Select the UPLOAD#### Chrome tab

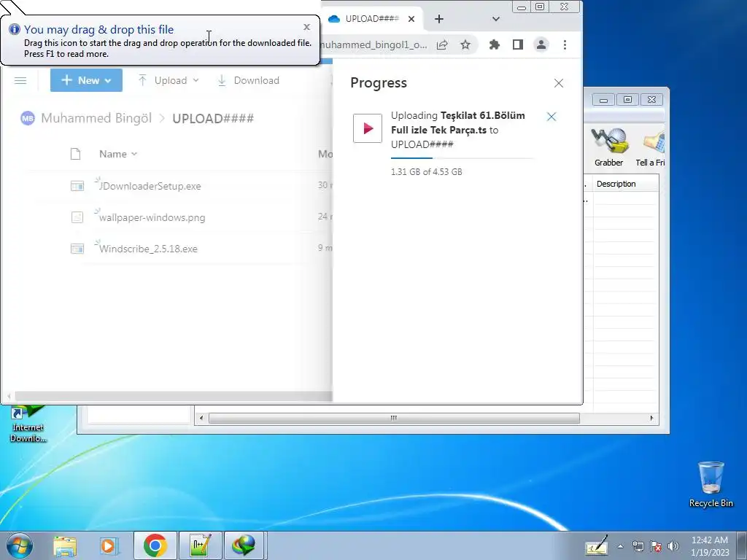point(371,19)
